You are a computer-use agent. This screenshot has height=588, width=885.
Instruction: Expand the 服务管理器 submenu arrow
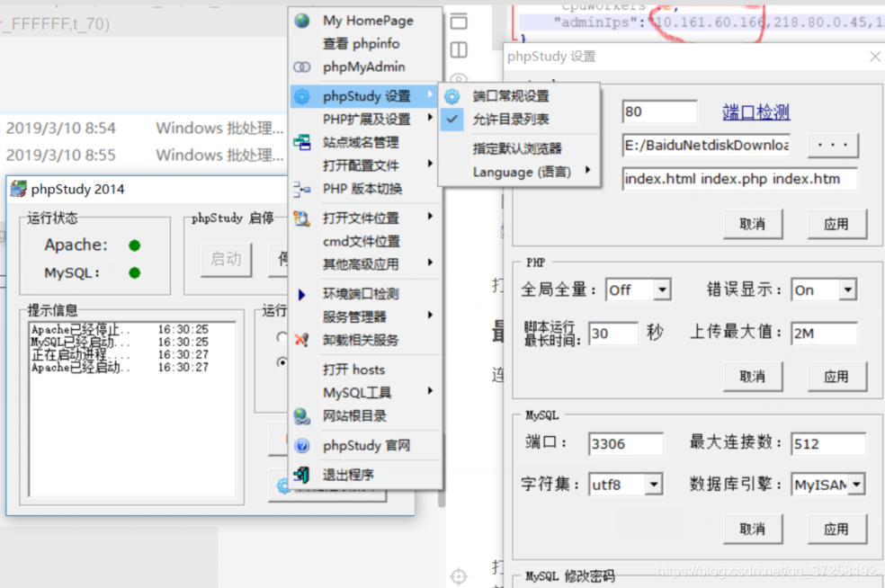(x=430, y=315)
